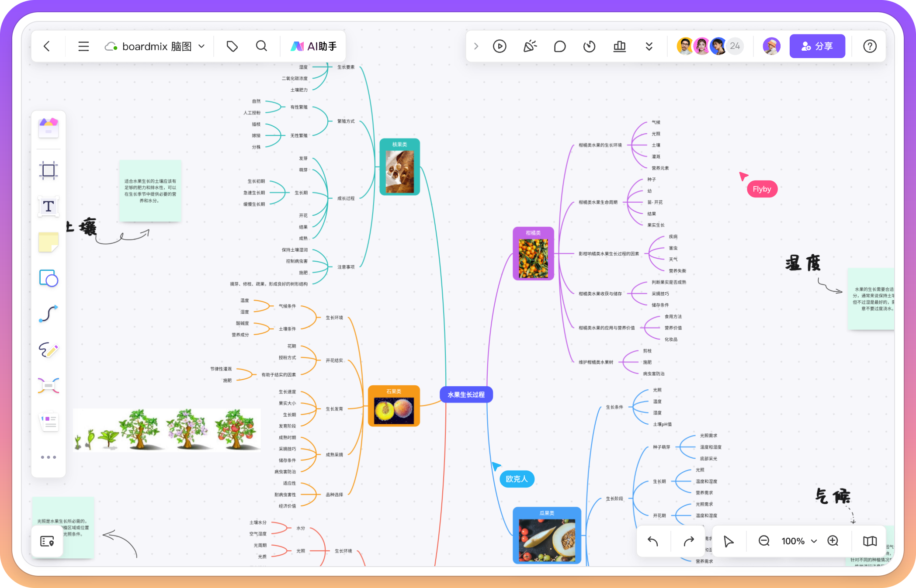Click the 无性繁殖 node
Image resolution: width=916 pixels, height=588 pixels.
pyautogui.click(x=299, y=135)
